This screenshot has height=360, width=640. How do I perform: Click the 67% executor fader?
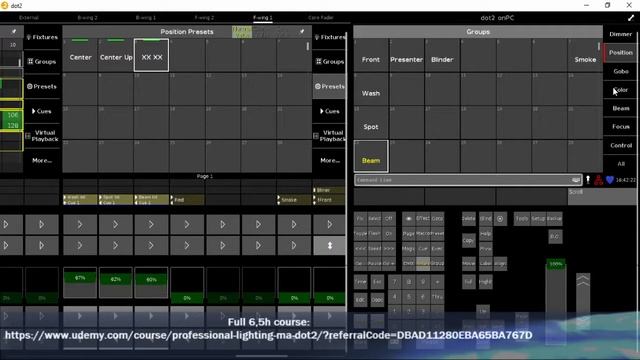click(80, 282)
